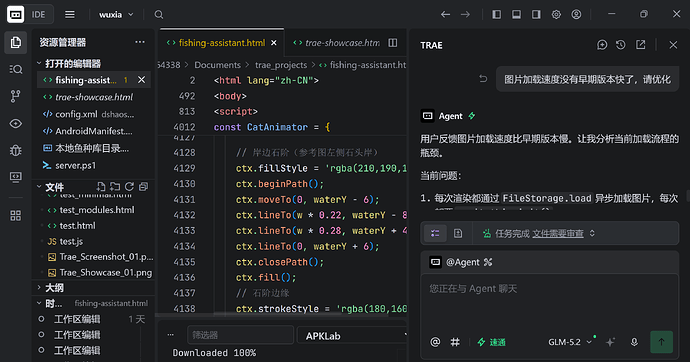Open the Extensions grid icon
The image size is (690, 362).
[16, 216]
